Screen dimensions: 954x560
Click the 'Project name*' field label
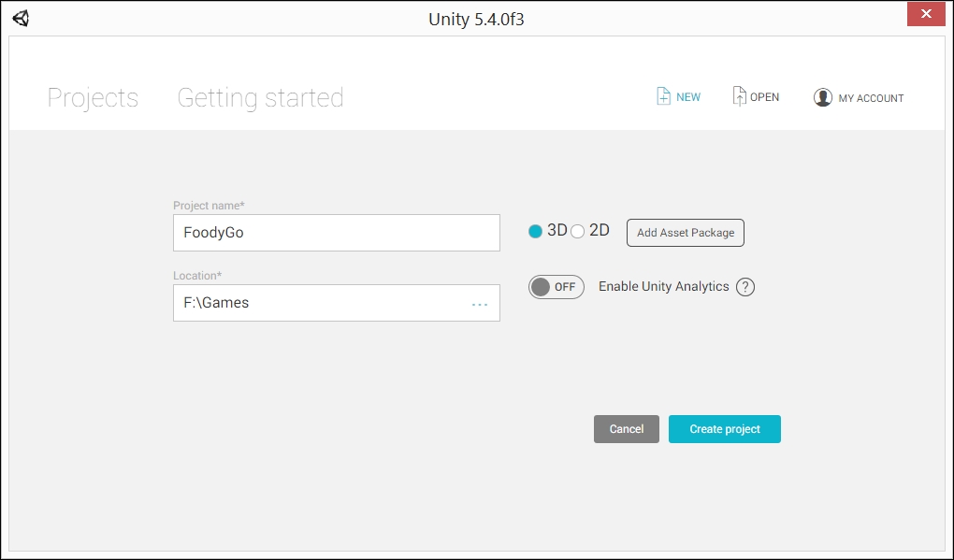tap(209, 206)
